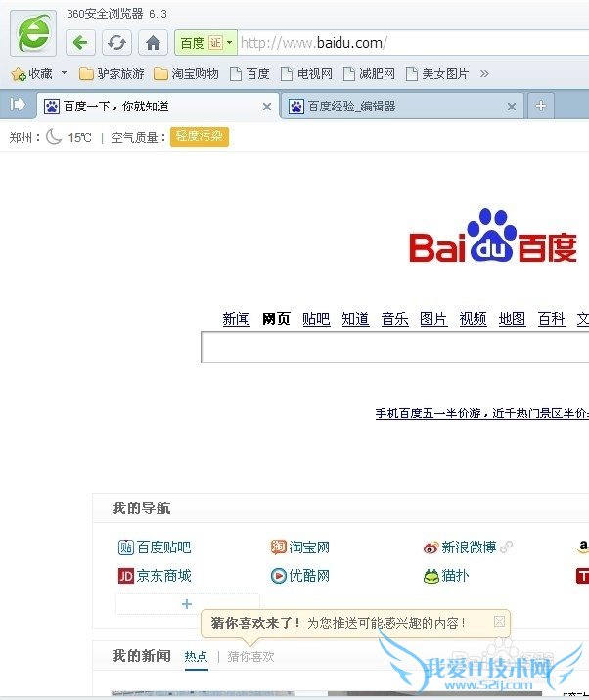Switch to 百度一下，你就知道 tab
Screen dimensions: 589x700
(158, 107)
